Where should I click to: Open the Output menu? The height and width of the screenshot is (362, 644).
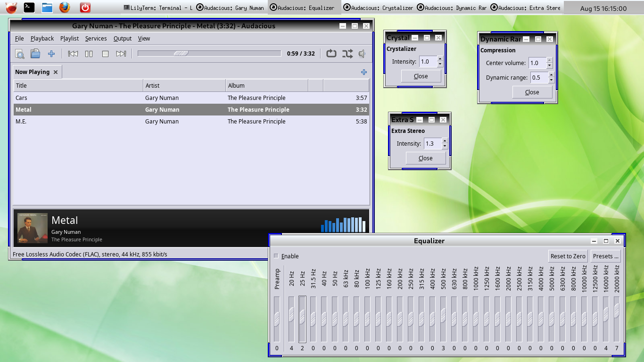tap(123, 39)
